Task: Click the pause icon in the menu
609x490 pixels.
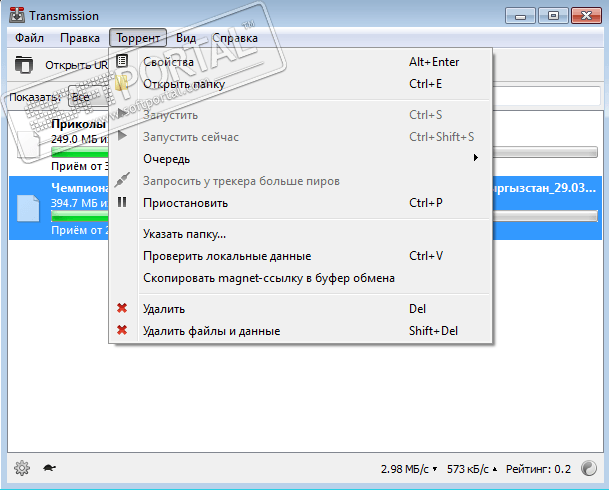Action: (x=122, y=202)
